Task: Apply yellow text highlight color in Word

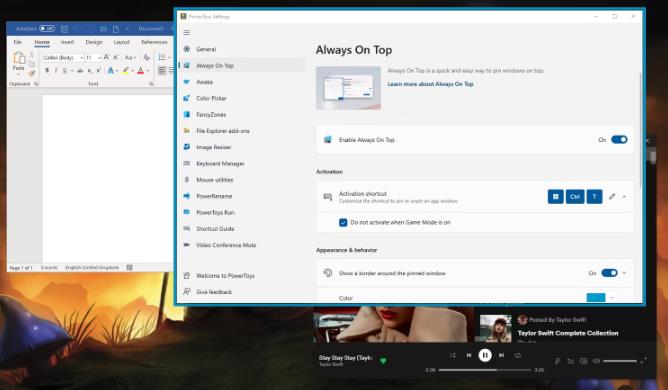Action: pyautogui.click(x=126, y=71)
